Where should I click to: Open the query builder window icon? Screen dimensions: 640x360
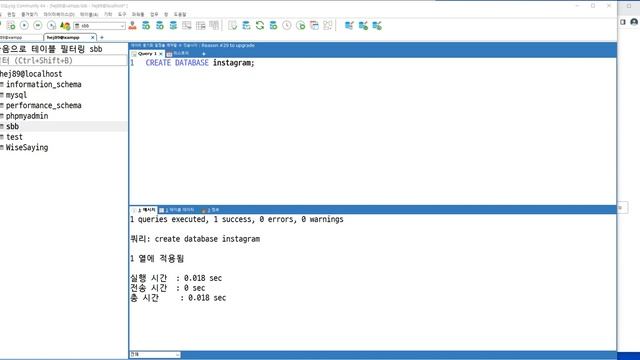314,26
